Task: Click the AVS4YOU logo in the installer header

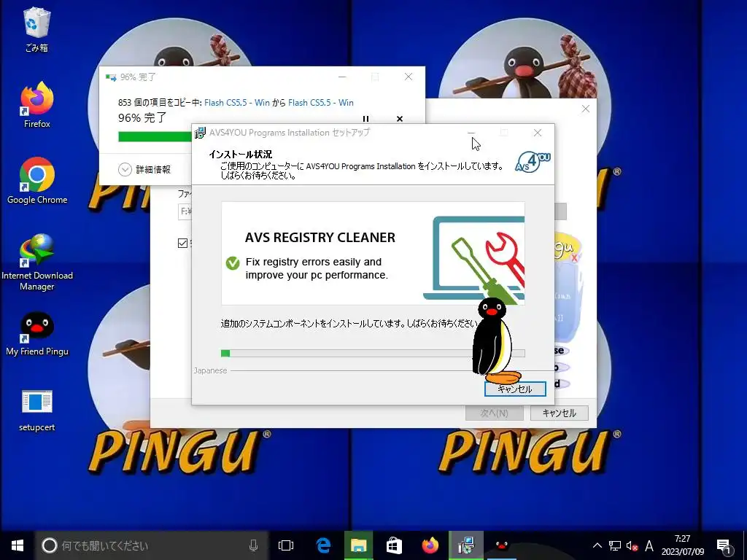Action: tap(533, 162)
